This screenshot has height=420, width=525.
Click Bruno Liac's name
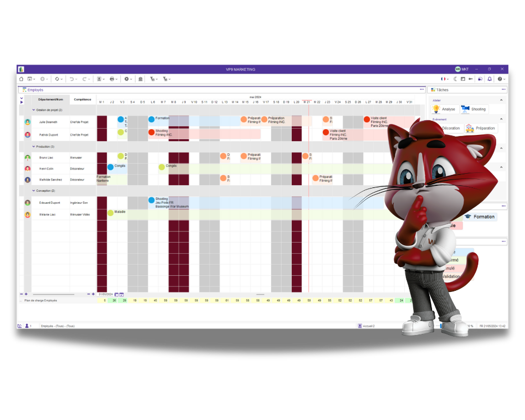click(x=46, y=157)
